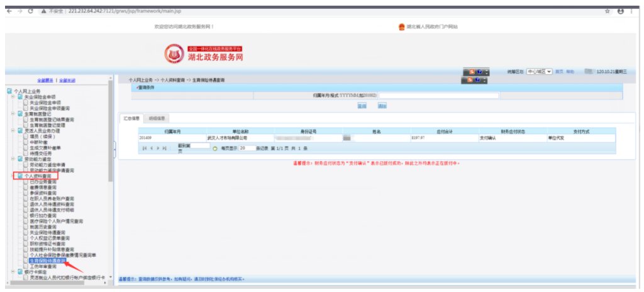
Task: Collapse the 银行卡绑定 tree node
Action: [x=14, y=272]
